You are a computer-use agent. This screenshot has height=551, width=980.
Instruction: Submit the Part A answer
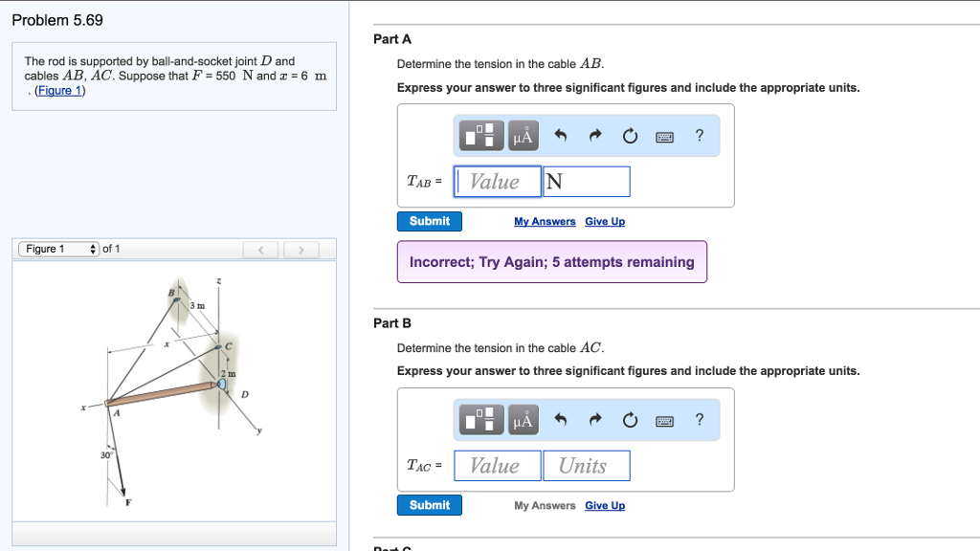[430, 221]
